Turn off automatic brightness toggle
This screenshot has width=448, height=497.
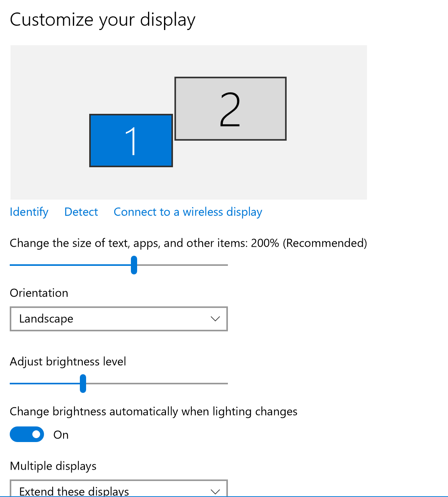[27, 434]
